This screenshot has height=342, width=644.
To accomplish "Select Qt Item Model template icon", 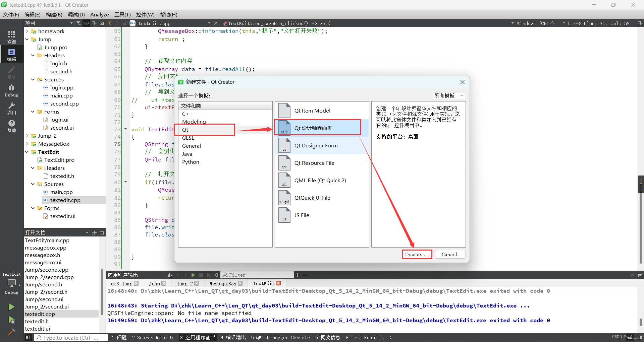I will click(284, 111).
